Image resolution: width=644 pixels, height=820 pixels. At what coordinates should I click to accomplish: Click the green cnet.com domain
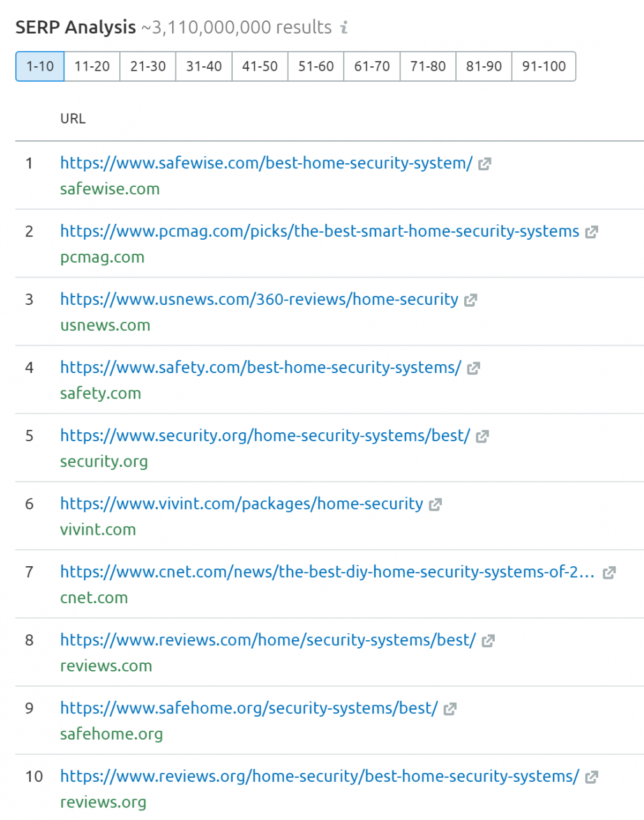94,598
